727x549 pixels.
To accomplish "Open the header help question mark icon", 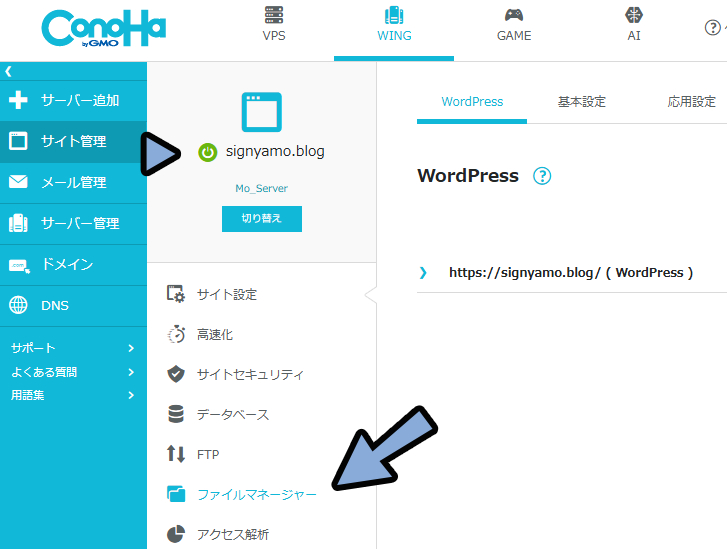I will pos(712,27).
